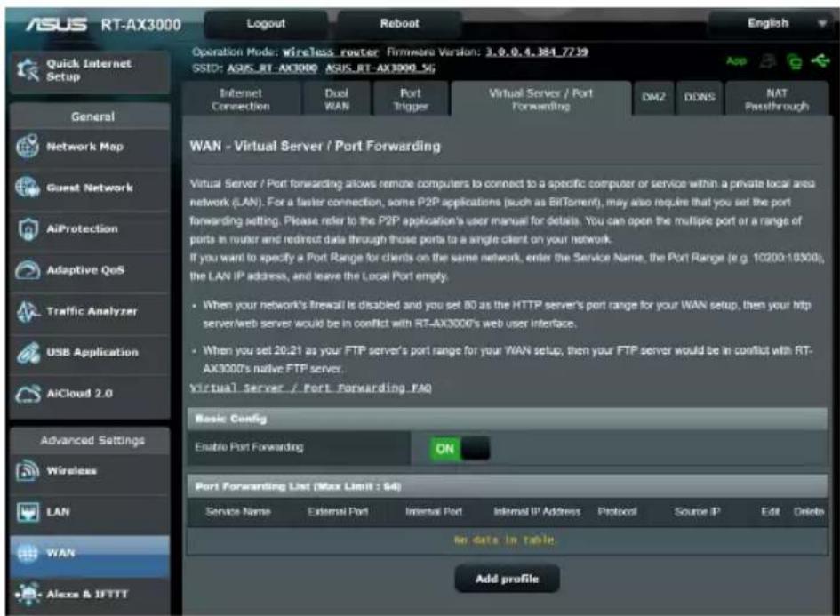840x616 pixels.
Task: Open Virtual Server / Port Forwarding FAQ link
Action: click(x=311, y=388)
